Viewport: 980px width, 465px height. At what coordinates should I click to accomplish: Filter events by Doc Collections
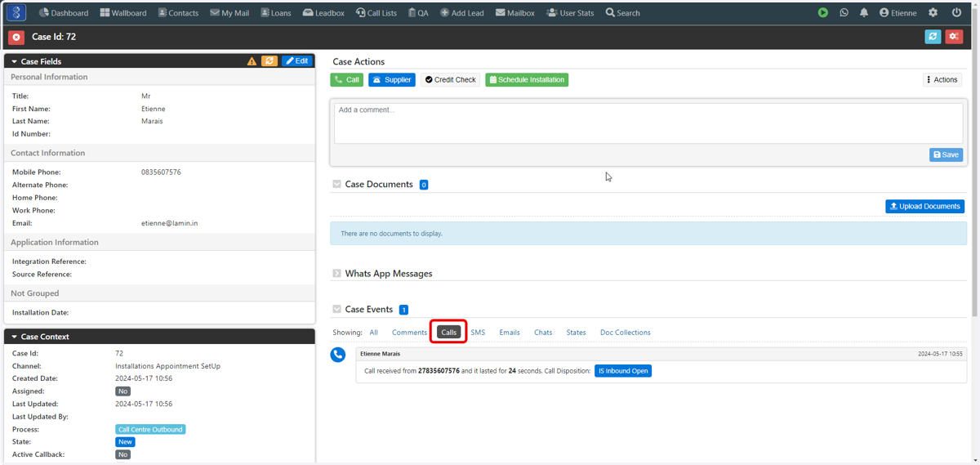pyautogui.click(x=626, y=333)
